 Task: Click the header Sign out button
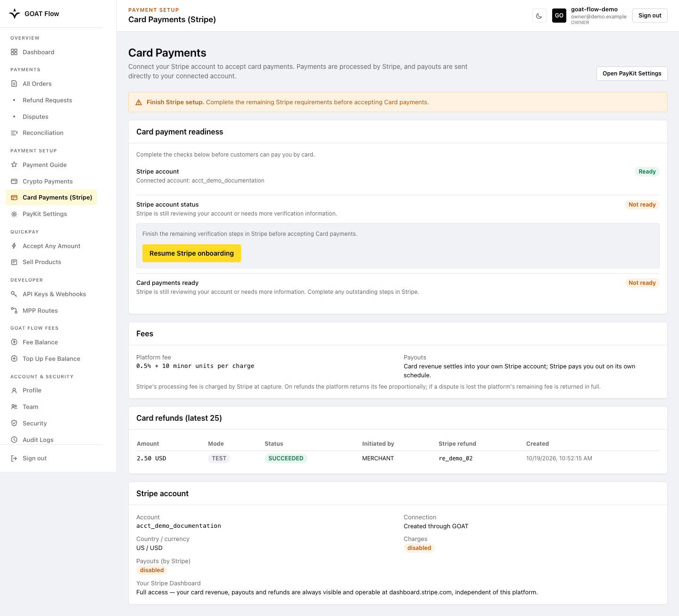coord(650,16)
